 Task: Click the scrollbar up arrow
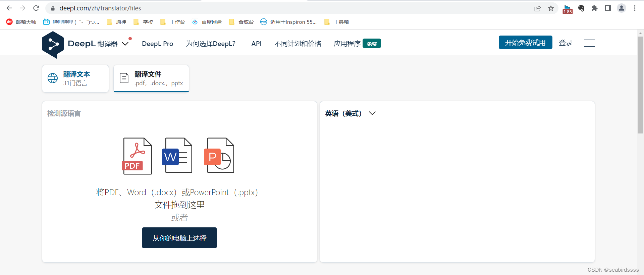[641, 33]
